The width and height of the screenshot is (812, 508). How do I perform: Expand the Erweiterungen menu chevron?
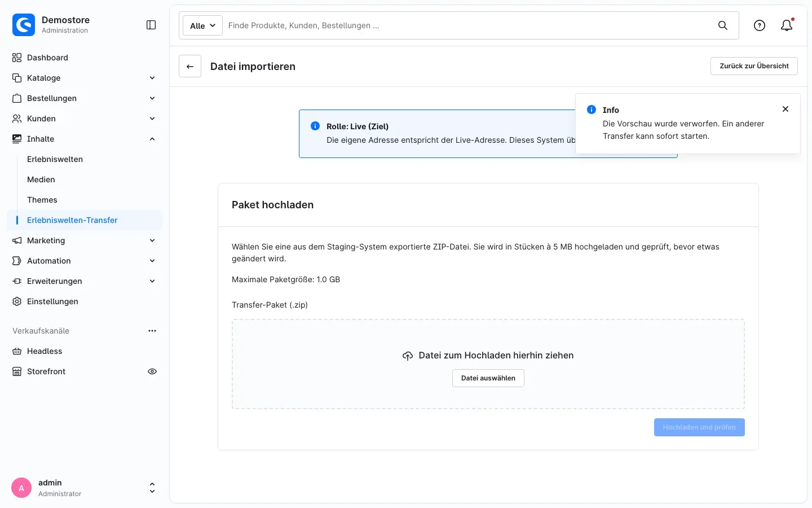click(152, 281)
